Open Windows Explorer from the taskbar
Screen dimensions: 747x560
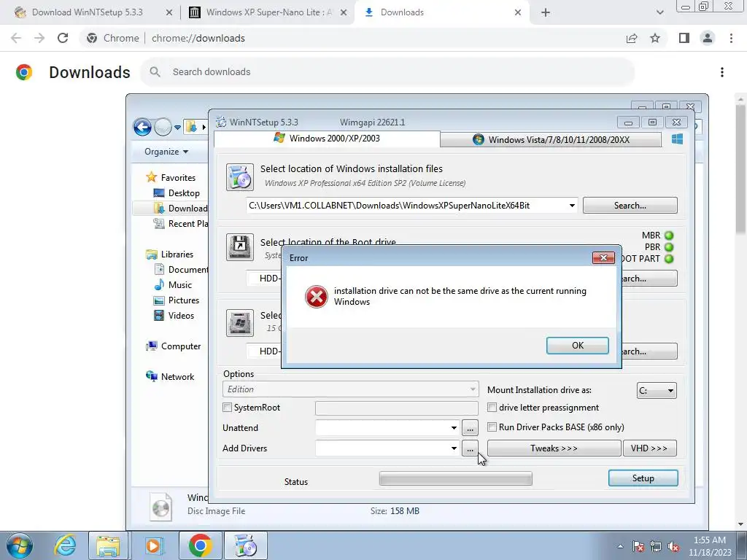108,545
